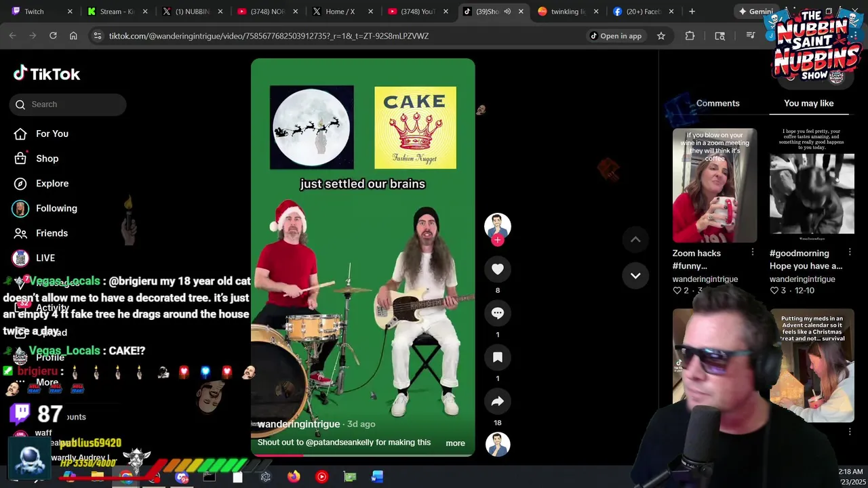Open LIVE in the TikTok sidebar

point(45,258)
